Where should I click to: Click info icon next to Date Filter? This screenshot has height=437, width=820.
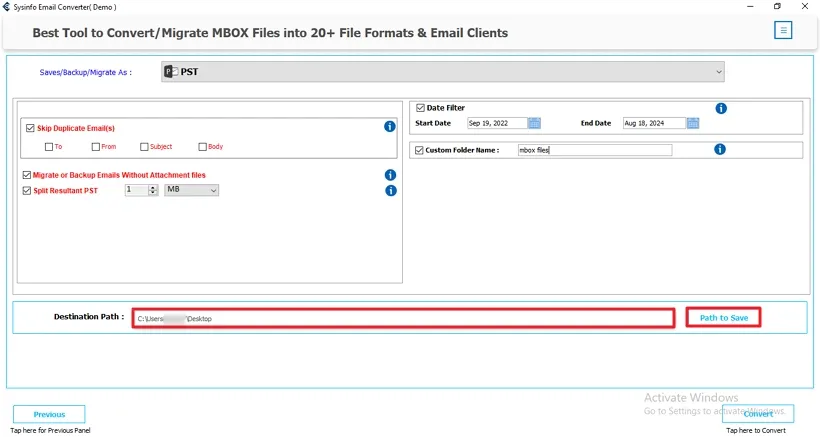[x=720, y=108]
